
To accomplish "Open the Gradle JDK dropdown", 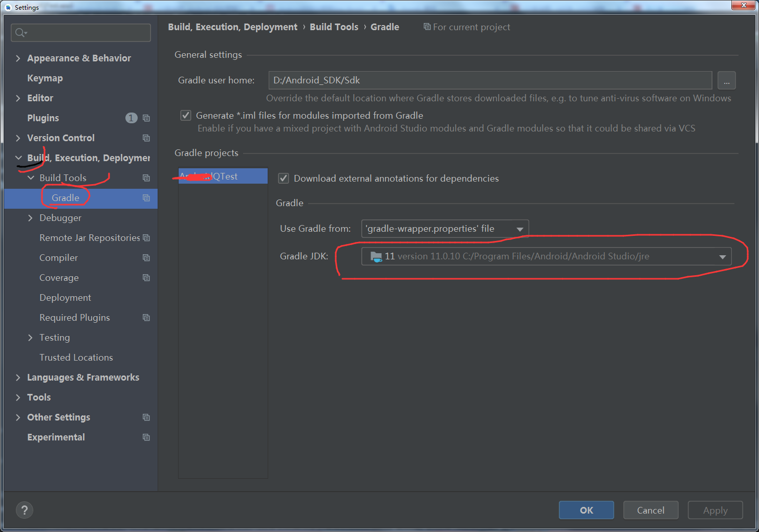I will click(546, 256).
